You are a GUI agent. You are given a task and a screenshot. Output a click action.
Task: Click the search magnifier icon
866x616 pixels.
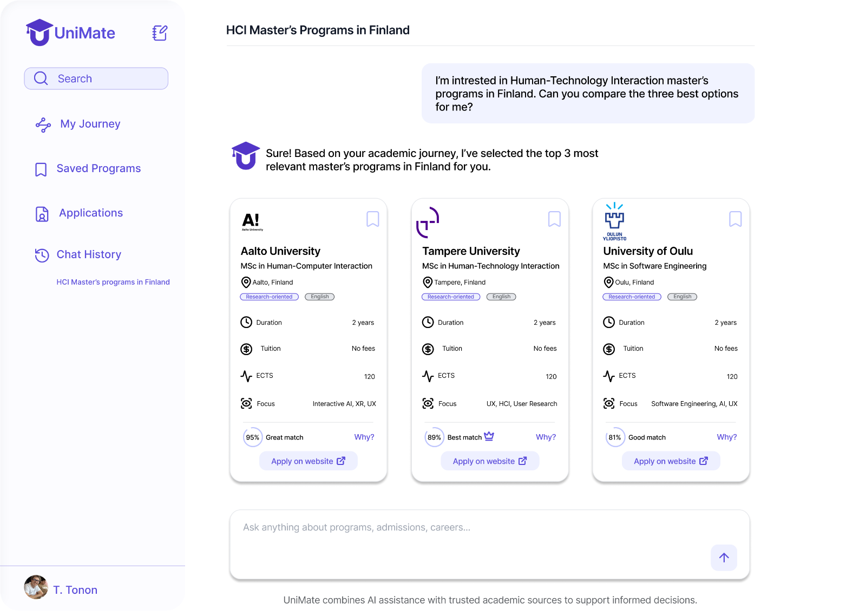pyautogui.click(x=41, y=78)
